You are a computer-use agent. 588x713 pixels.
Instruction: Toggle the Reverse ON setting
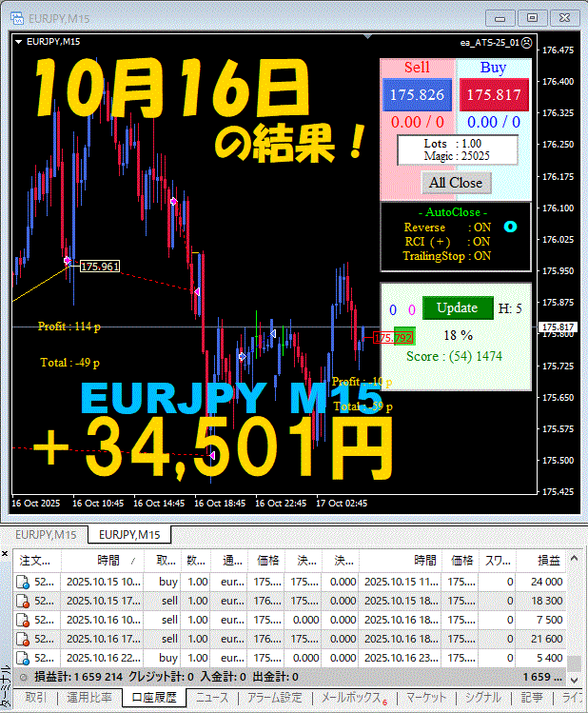(x=447, y=227)
